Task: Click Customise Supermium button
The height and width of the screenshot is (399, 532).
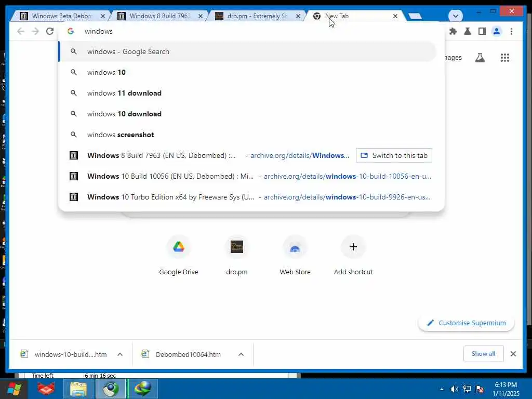Action: click(466, 323)
